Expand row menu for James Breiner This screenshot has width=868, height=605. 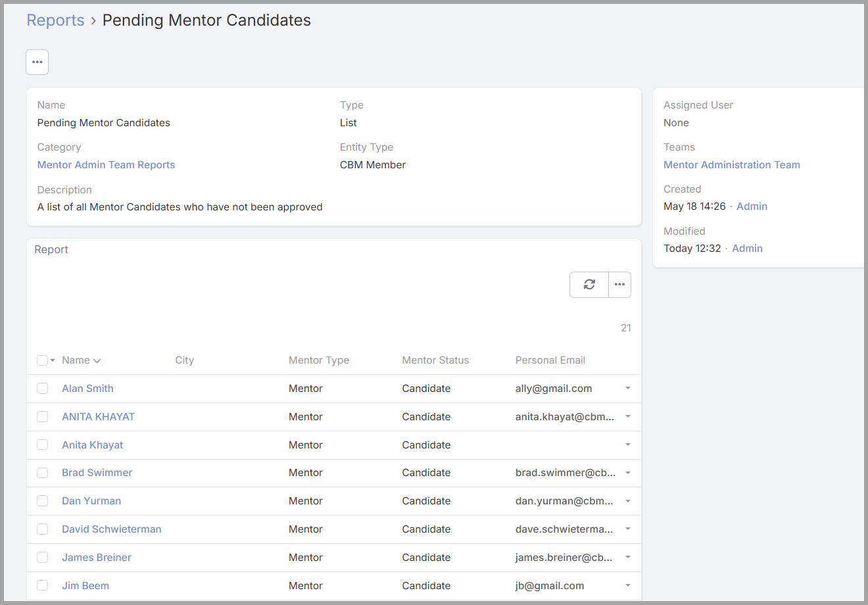coord(628,558)
